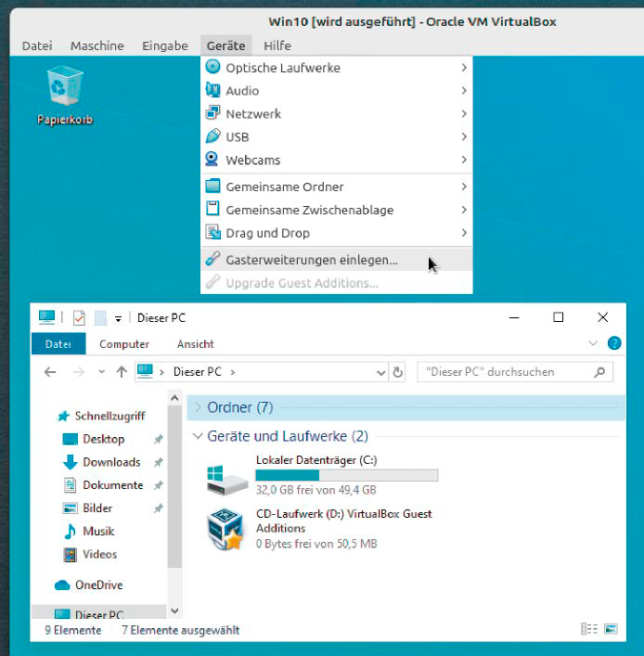644x656 pixels.
Task: Open the Datei tab in Explorer
Action: [x=58, y=344]
